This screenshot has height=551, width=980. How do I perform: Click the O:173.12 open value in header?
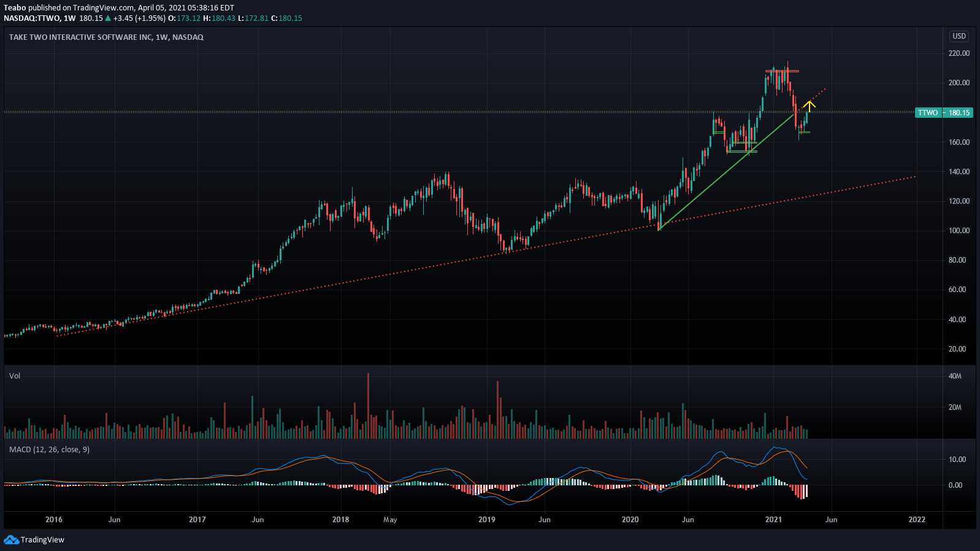(185, 18)
